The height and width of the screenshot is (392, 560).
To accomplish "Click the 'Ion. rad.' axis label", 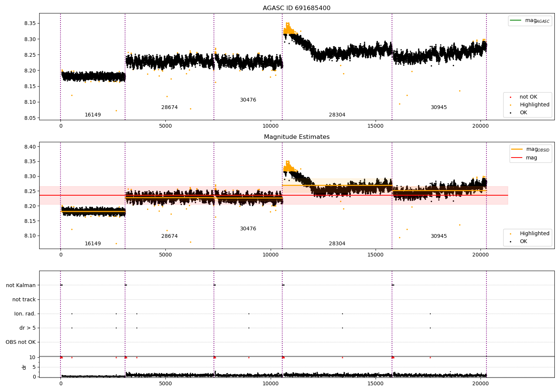I will click(25, 314).
